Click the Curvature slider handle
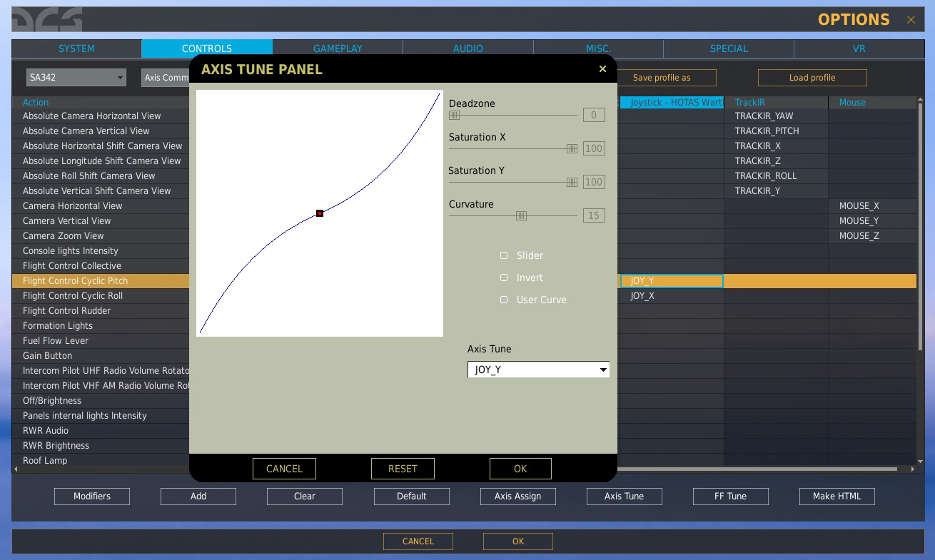The height and width of the screenshot is (560, 935). pos(522,215)
